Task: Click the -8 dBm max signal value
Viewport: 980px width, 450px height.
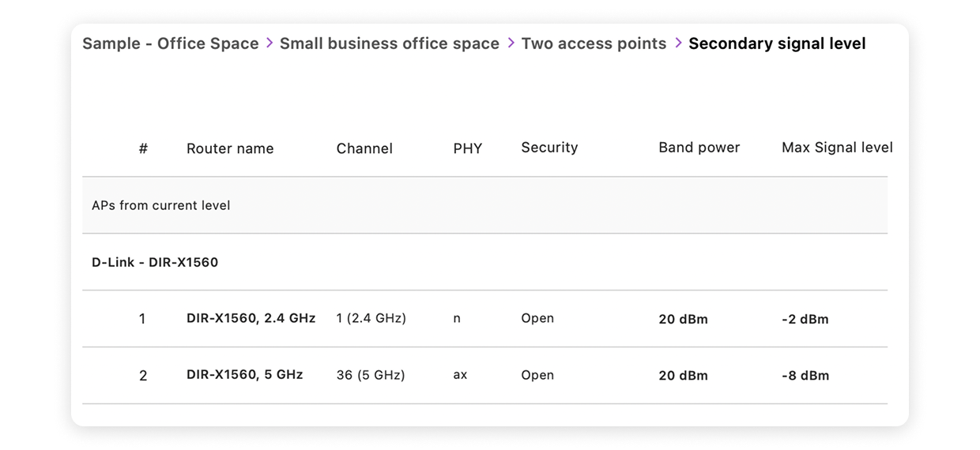Action: [805, 376]
